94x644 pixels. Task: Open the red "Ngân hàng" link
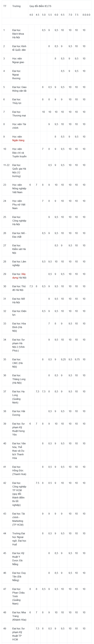(18, 140)
